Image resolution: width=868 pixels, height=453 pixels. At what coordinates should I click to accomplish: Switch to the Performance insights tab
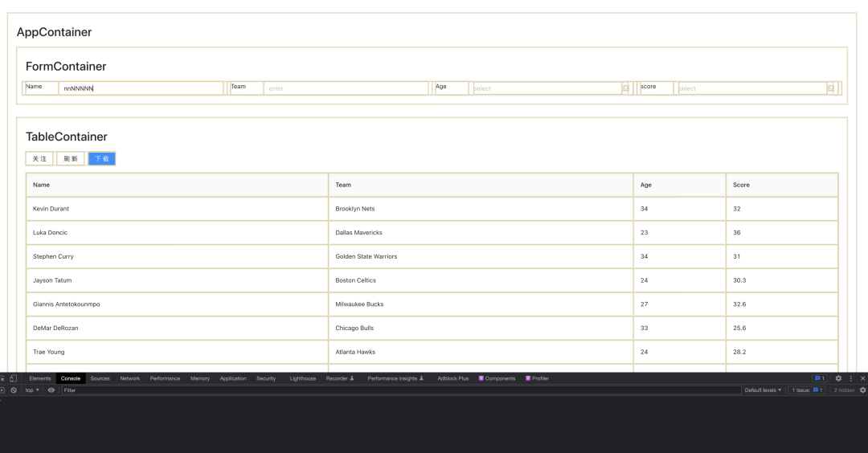pos(395,378)
